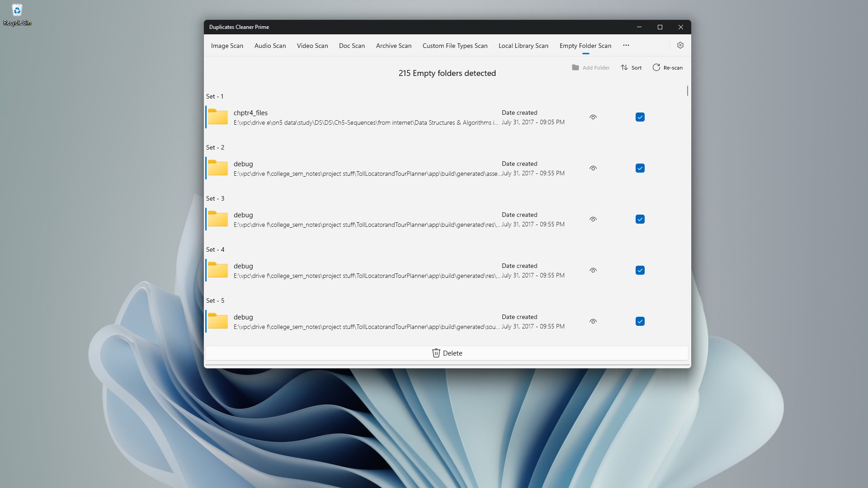The image size is (868, 488).
Task: Preview the debug folder in Set - 4
Action: point(593,270)
